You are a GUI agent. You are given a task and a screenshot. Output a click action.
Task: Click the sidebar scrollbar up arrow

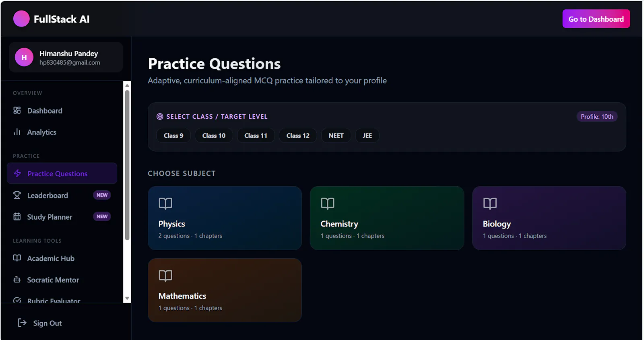coord(127,85)
